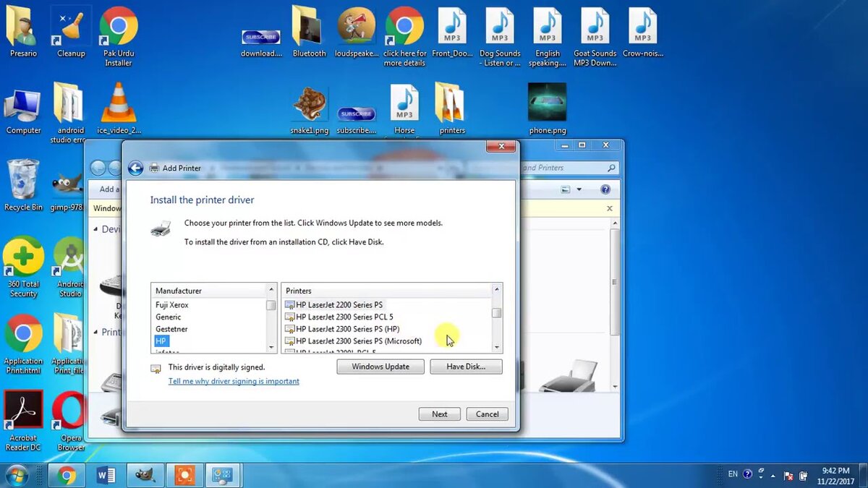The height and width of the screenshot is (488, 868).
Task: Switch to Devices and Printers taskbar item
Action: (222, 475)
